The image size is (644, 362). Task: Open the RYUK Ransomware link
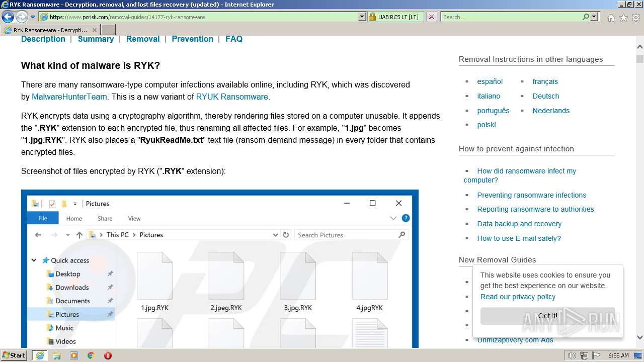pyautogui.click(x=232, y=97)
